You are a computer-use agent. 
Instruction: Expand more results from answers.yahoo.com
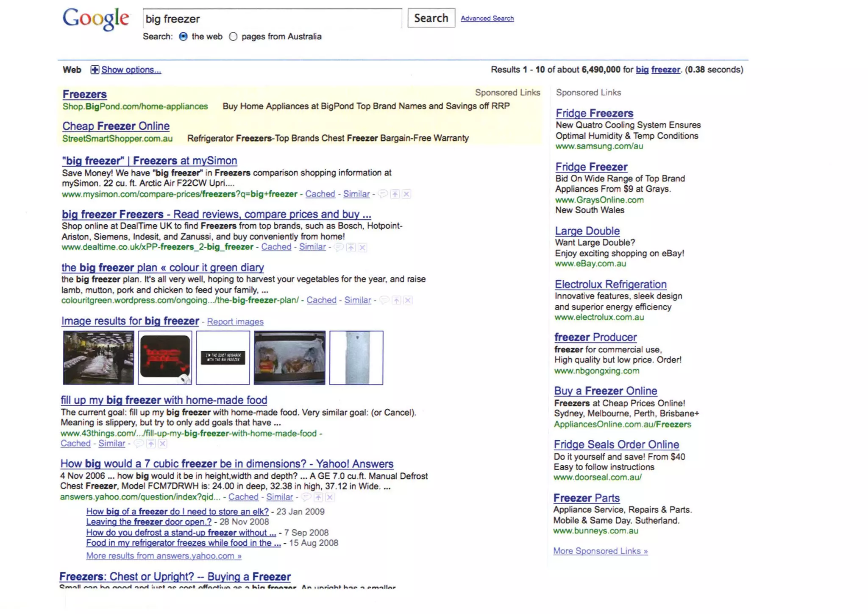[x=164, y=556]
